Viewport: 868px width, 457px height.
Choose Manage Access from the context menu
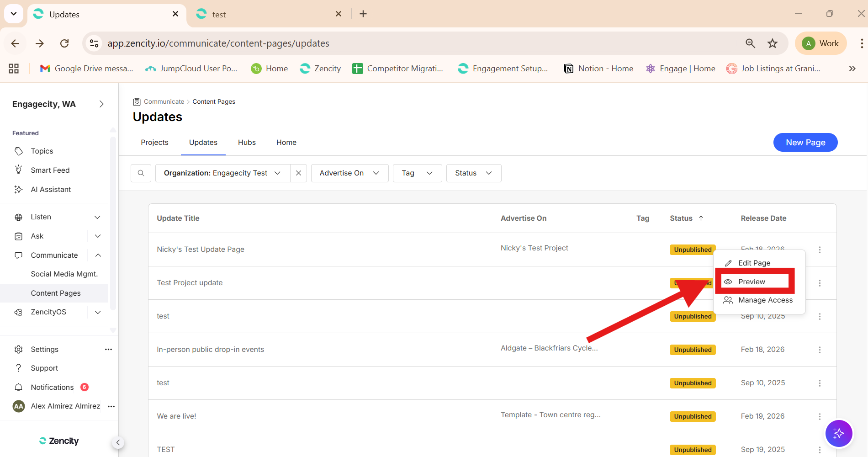point(765,300)
